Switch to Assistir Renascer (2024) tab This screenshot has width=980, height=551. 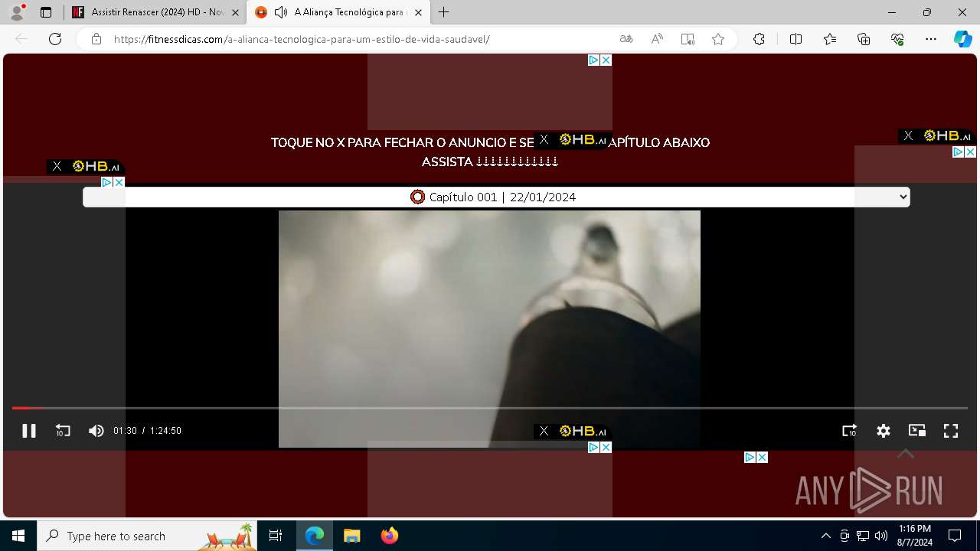pyautogui.click(x=156, y=12)
